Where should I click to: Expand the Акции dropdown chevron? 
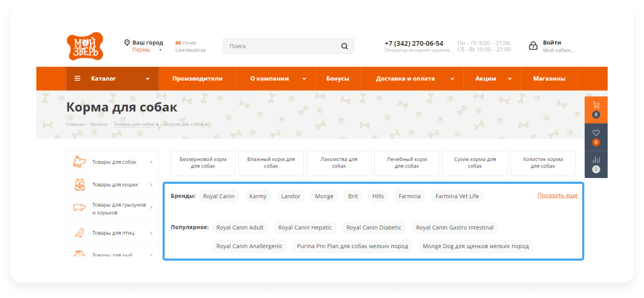click(509, 79)
